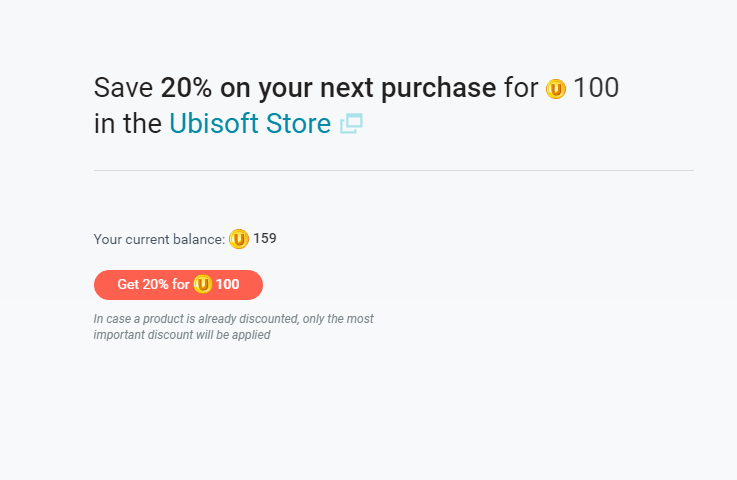Viewport: 737px width, 480px height.
Task: Click the word 'Save' in the heading
Action: pyautogui.click(x=123, y=87)
